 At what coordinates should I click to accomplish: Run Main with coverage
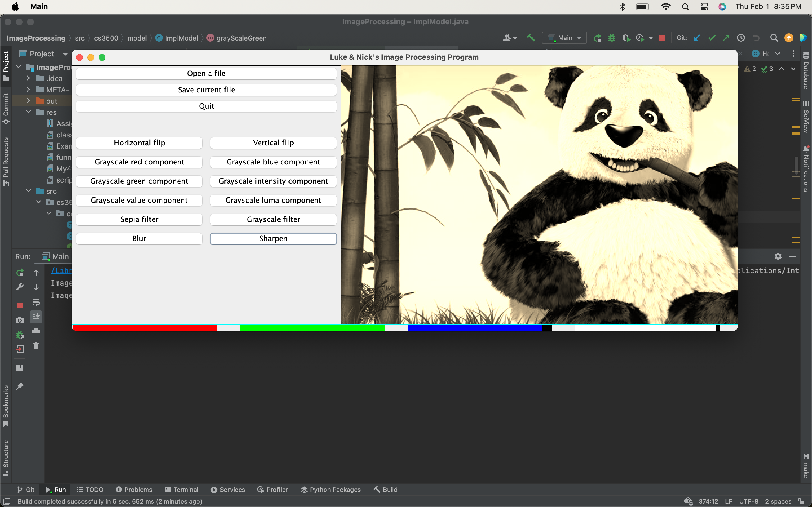(x=626, y=37)
